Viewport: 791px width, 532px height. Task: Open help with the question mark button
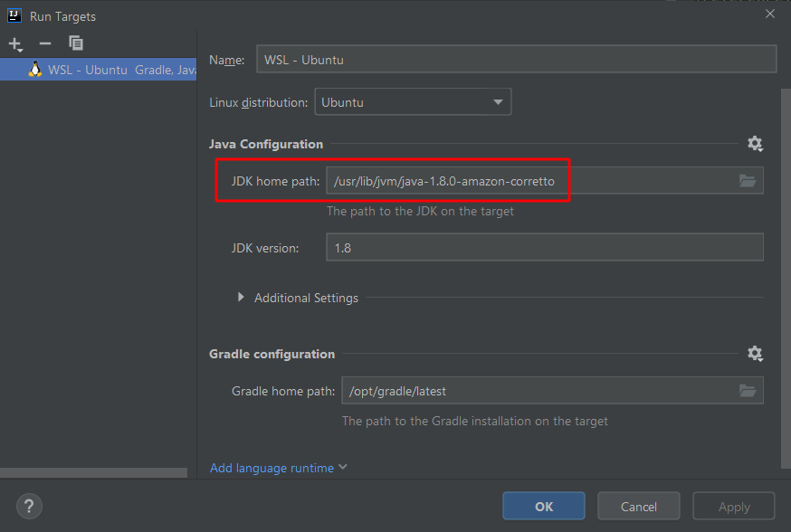pyautogui.click(x=29, y=506)
